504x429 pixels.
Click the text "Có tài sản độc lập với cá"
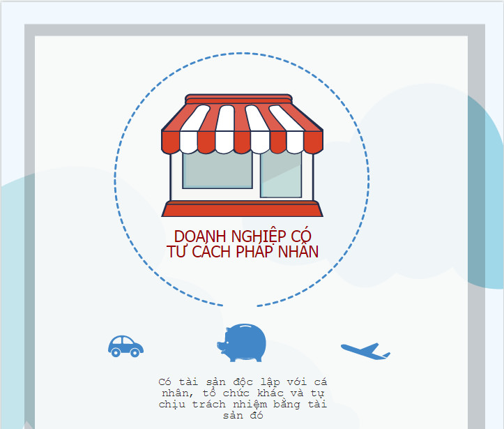click(x=243, y=382)
